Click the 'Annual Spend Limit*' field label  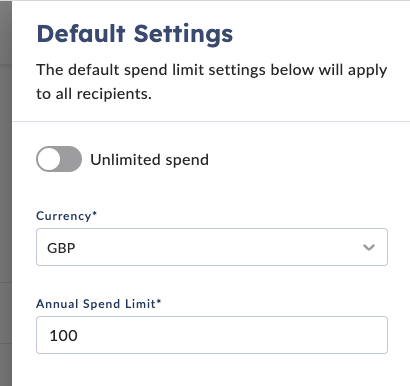point(98,304)
